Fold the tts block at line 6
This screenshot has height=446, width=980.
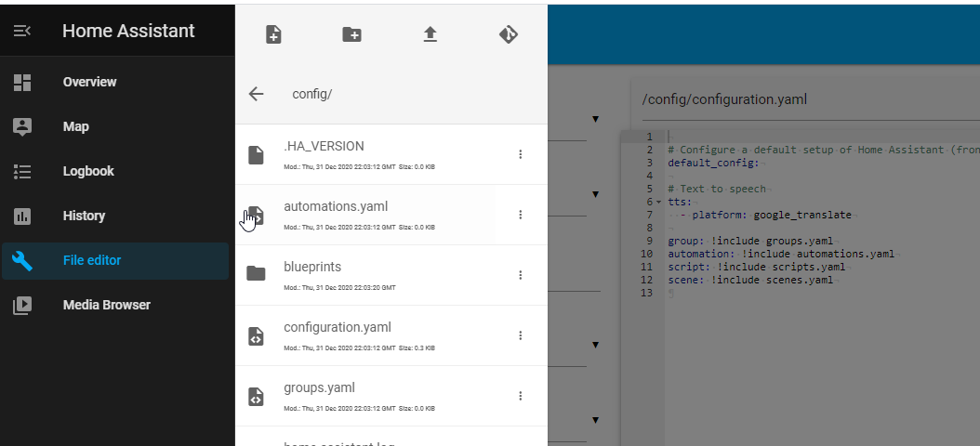(658, 202)
